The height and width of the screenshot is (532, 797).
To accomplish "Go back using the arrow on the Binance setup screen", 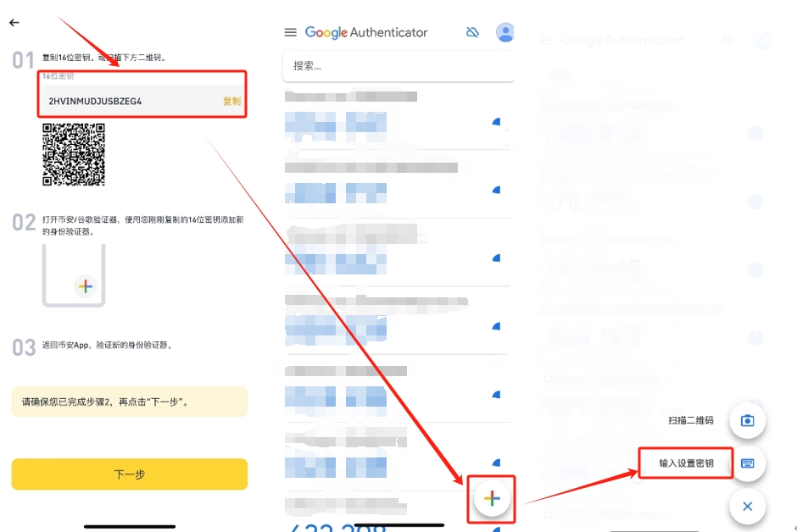I will pyautogui.click(x=14, y=22).
